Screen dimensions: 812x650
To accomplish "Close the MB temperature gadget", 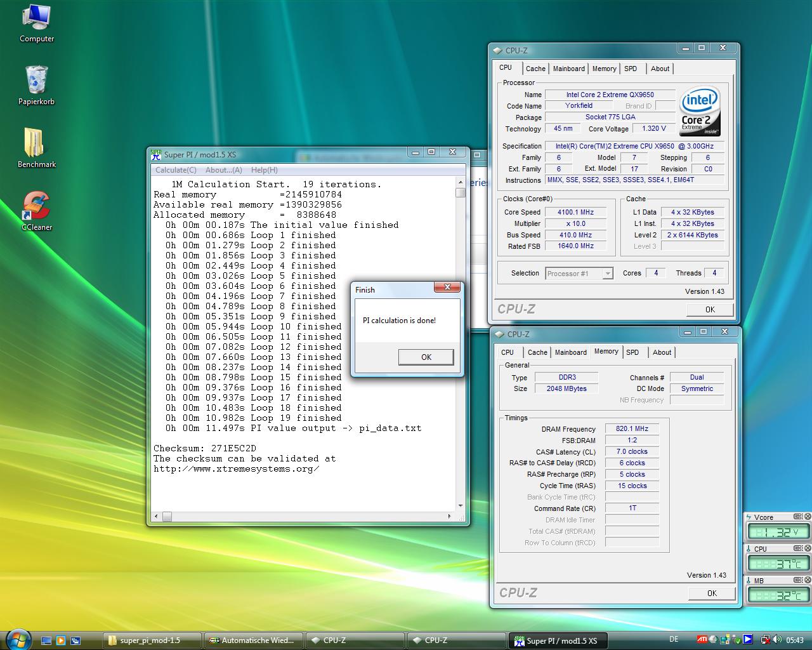I will [x=808, y=580].
